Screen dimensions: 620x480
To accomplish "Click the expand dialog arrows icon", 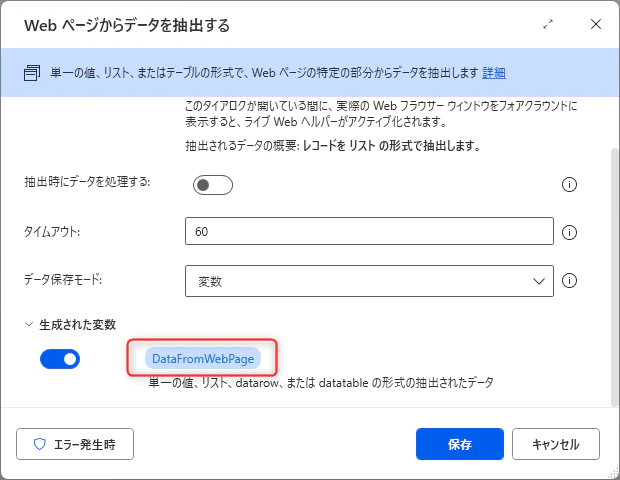I will click(x=548, y=25).
